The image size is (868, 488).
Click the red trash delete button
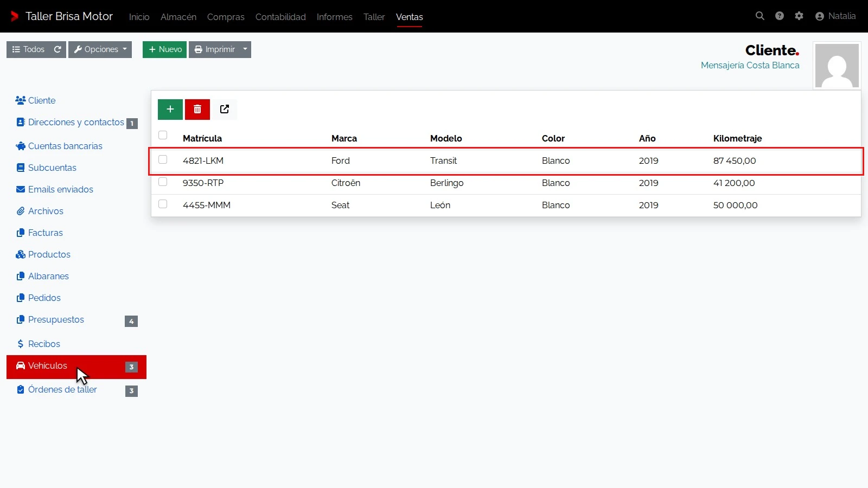197,109
